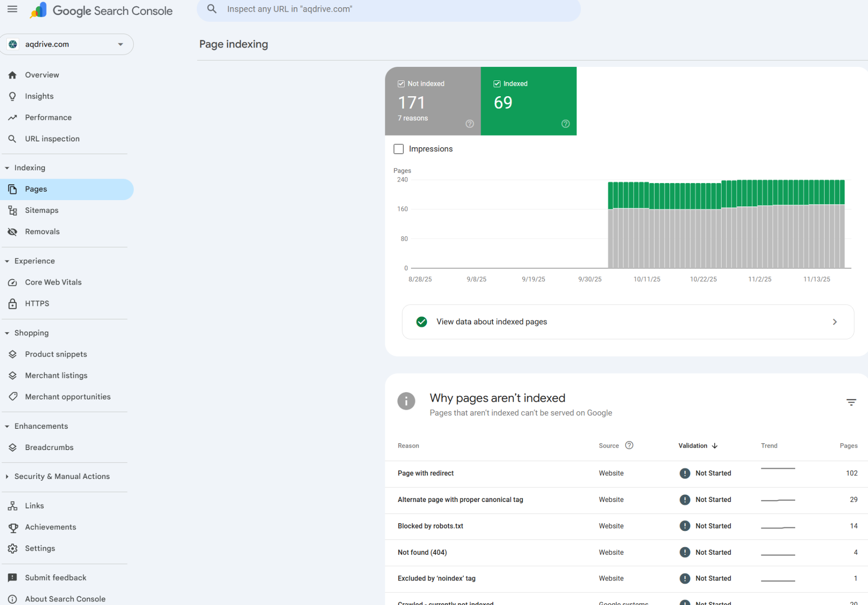The image size is (868, 605).
Task: Open the hamburger main menu icon
Action: pos(12,9)
